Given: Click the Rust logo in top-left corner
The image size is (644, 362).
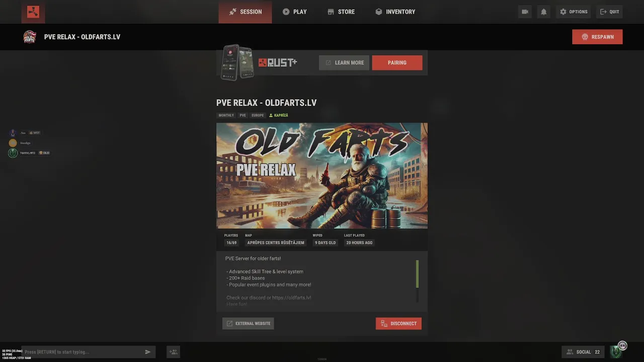Looking at the screenshot, I should (33, 12).
